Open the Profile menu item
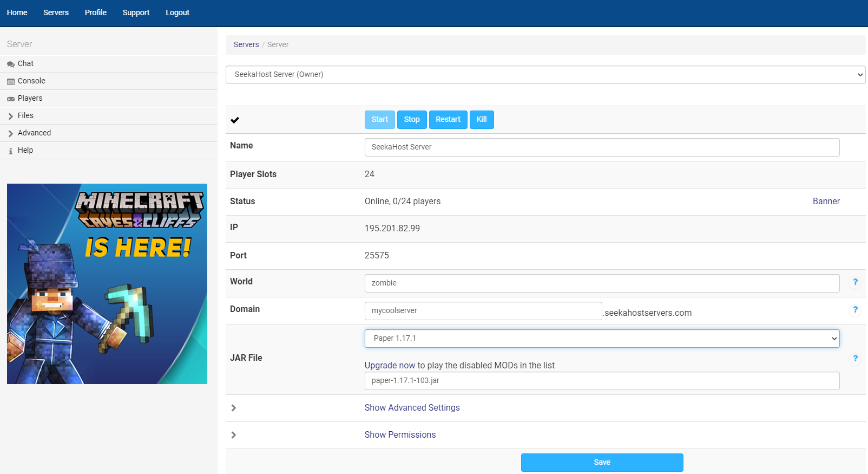The image size is (868, 474). [96, 12]
